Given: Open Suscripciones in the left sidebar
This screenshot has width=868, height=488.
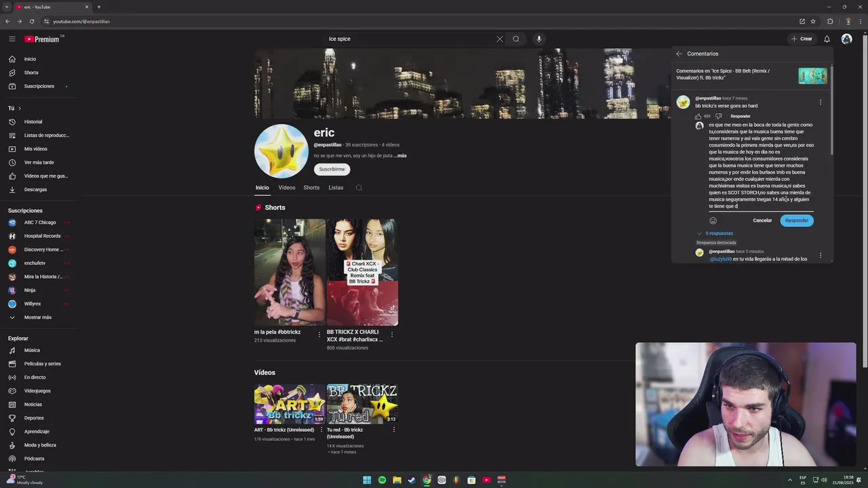Looking at the screenshot, I should 39,86.
